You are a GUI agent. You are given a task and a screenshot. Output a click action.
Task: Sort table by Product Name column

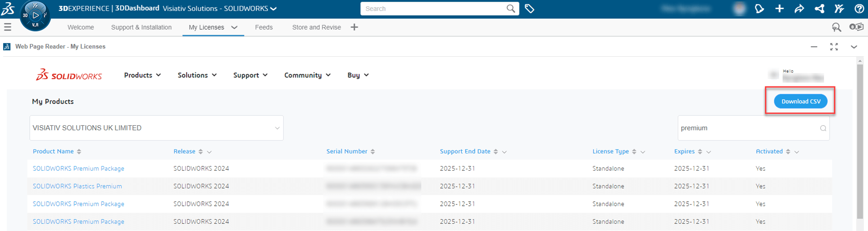pos(79,152)
